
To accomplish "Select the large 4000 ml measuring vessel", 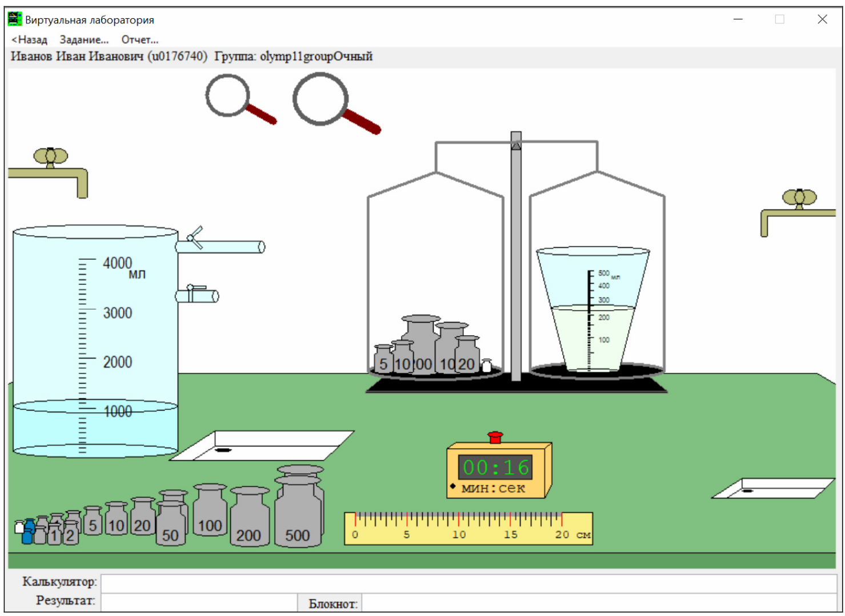I will tap(95, 341).
